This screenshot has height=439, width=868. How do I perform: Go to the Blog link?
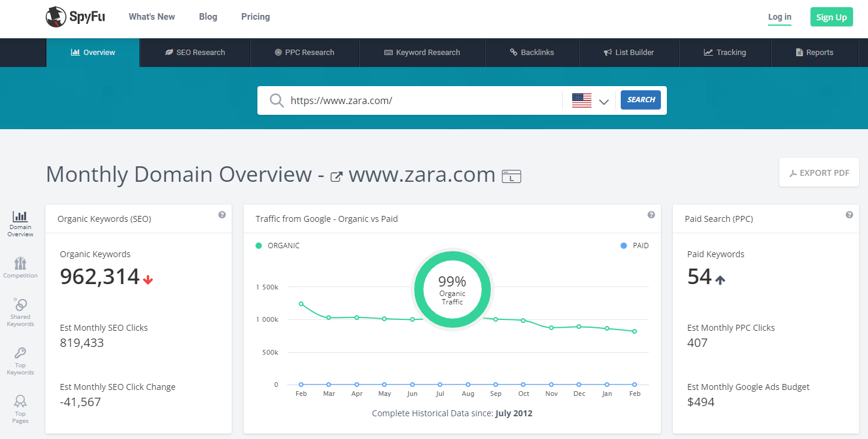coord(208,17)
